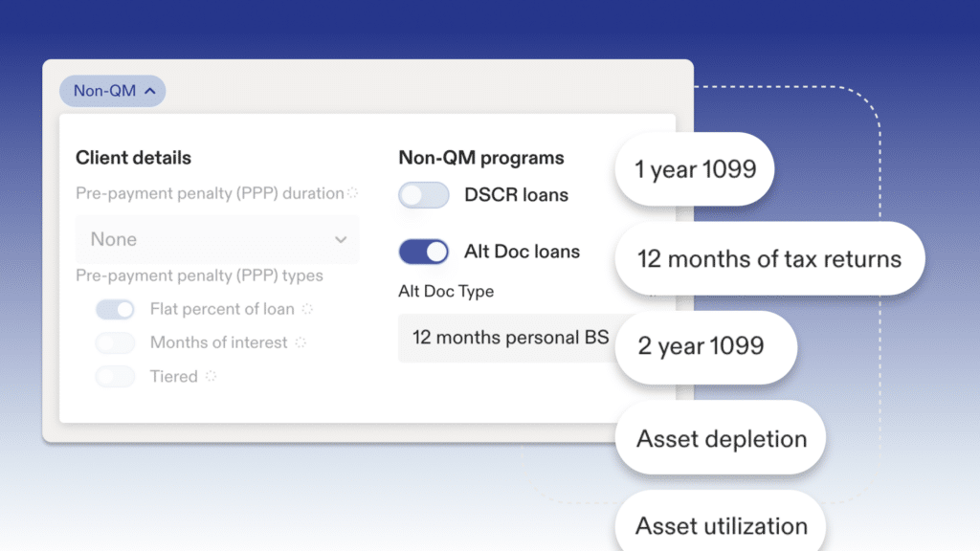
Task: Choose Asset depletion doc type
Action: tap(720, 437)
